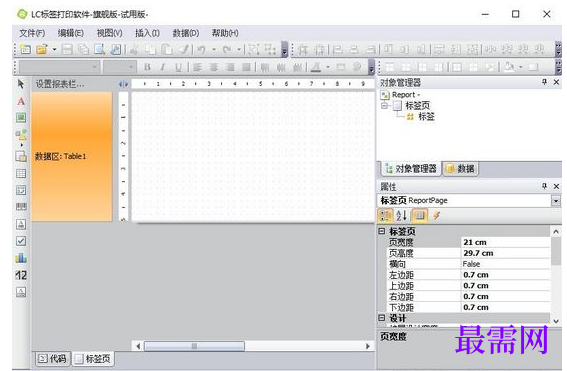
Task: Select the rich text object tool
Action: point(21,224)
